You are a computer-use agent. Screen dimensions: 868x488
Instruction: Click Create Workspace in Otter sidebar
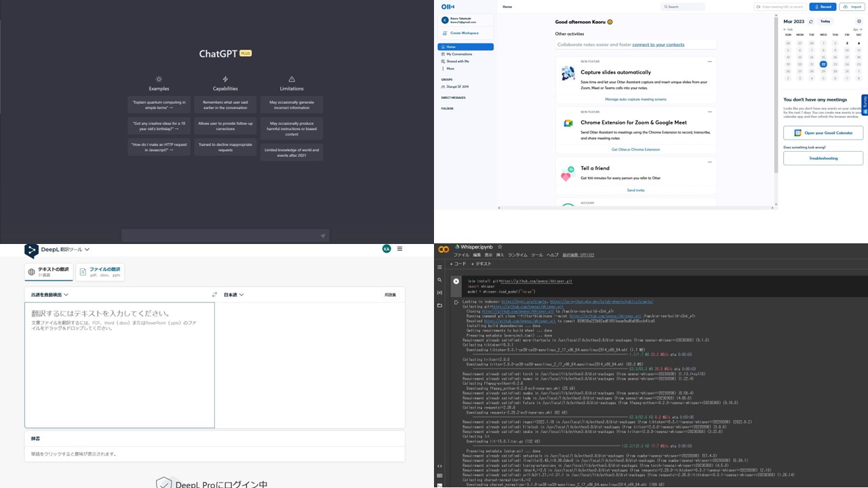coord(465,33)
